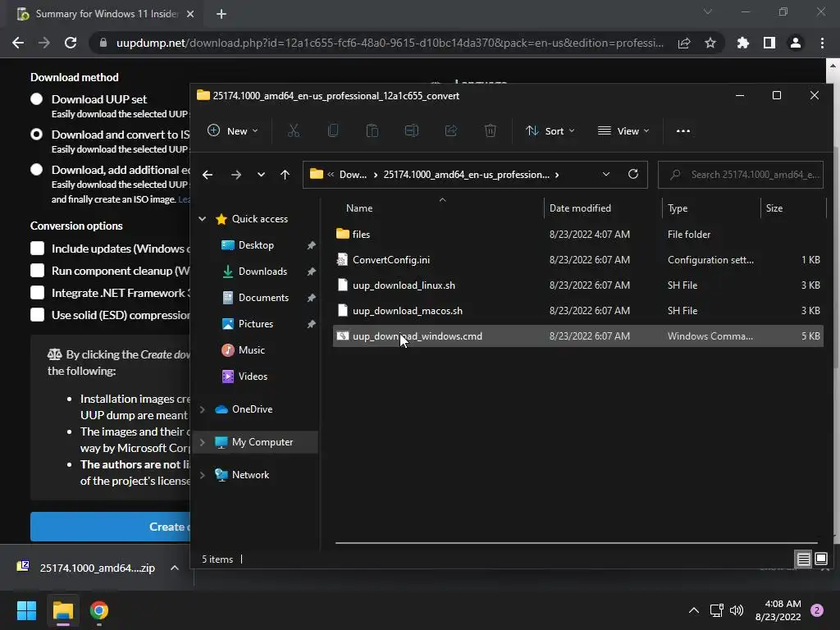Check Integrate .NET Framework checkbox
The height and width of the screenshot is (630, 840).
point(37,293)
